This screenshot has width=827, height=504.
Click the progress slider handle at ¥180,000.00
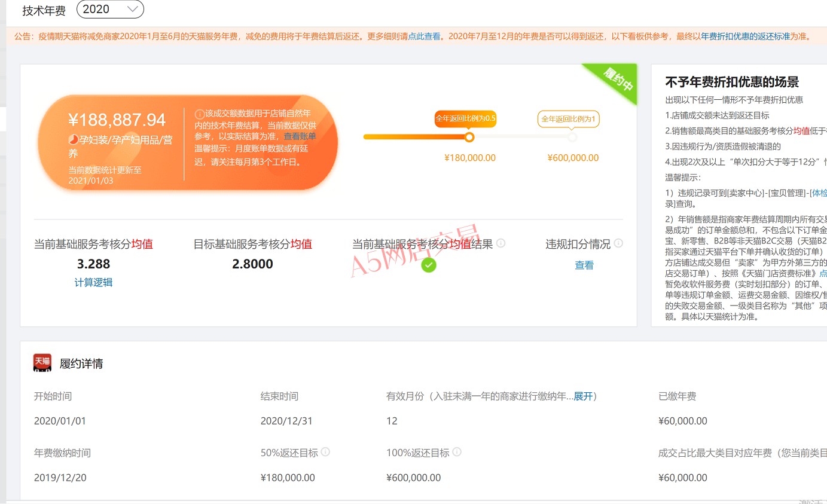coord(469,137)
